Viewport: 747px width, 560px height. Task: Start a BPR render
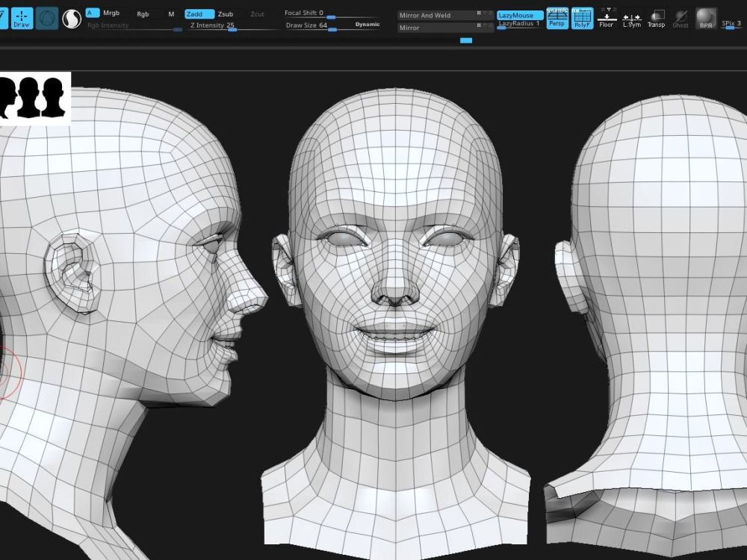point(706,18)
